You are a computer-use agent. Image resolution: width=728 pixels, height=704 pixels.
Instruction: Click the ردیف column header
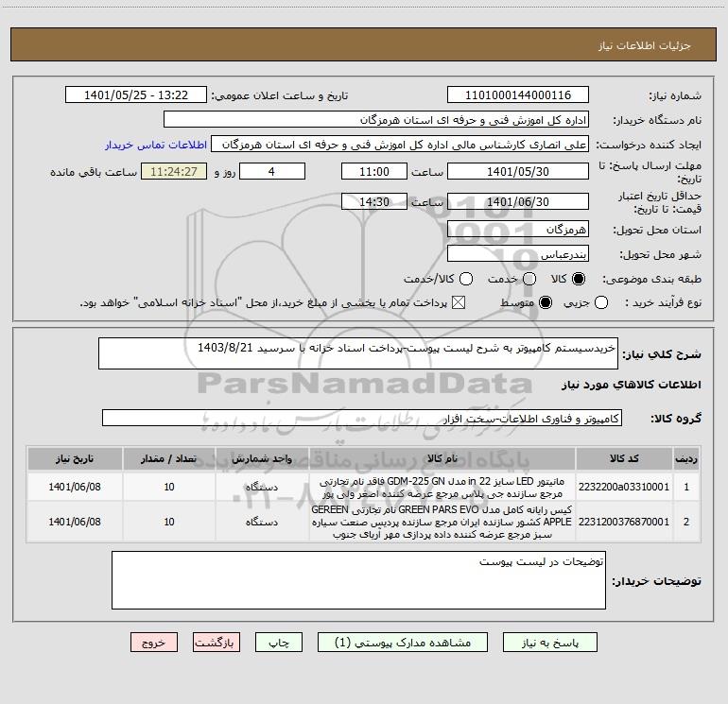(x=686, y=458)
